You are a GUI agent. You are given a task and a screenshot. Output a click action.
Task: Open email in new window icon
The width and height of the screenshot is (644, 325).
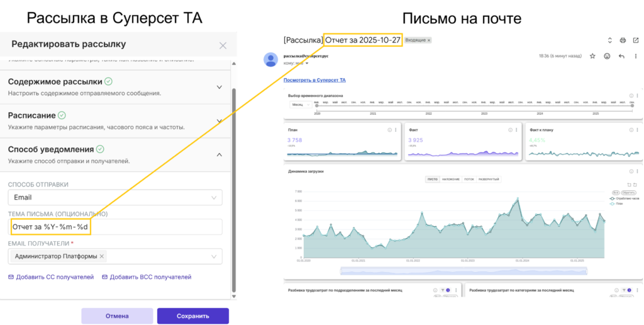tap(636, 40)
